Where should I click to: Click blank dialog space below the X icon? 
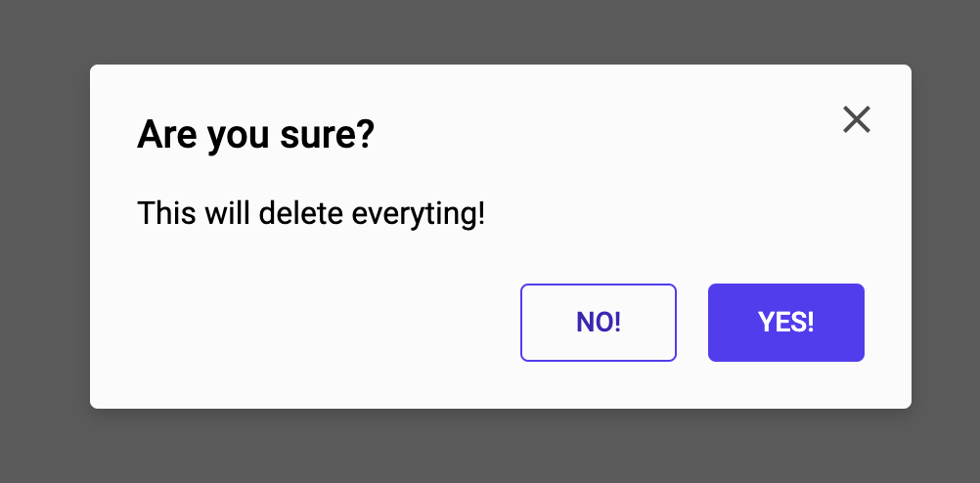[x=856, y=210]
